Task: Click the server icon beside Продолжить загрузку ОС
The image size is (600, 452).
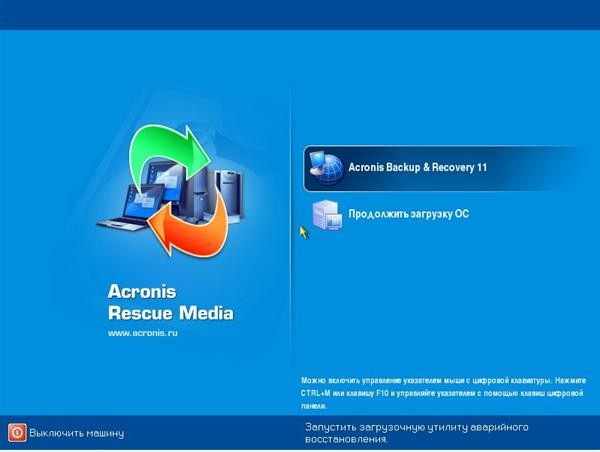Action: 327,215
